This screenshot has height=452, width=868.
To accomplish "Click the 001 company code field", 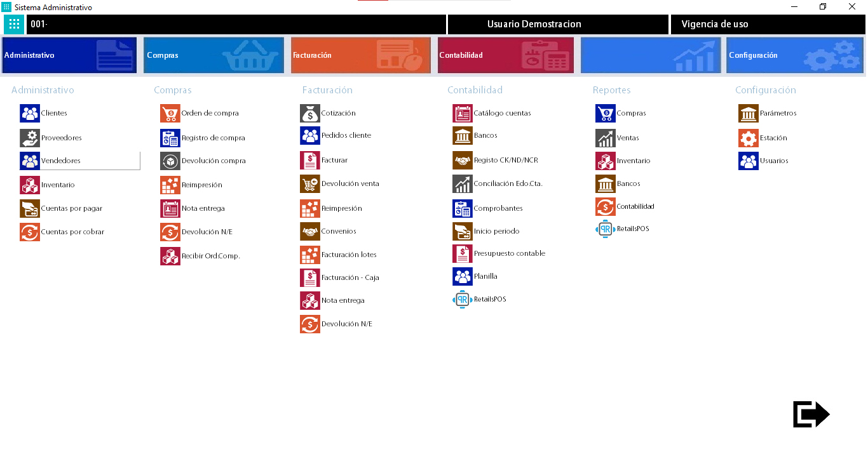I will pos(236,25).
